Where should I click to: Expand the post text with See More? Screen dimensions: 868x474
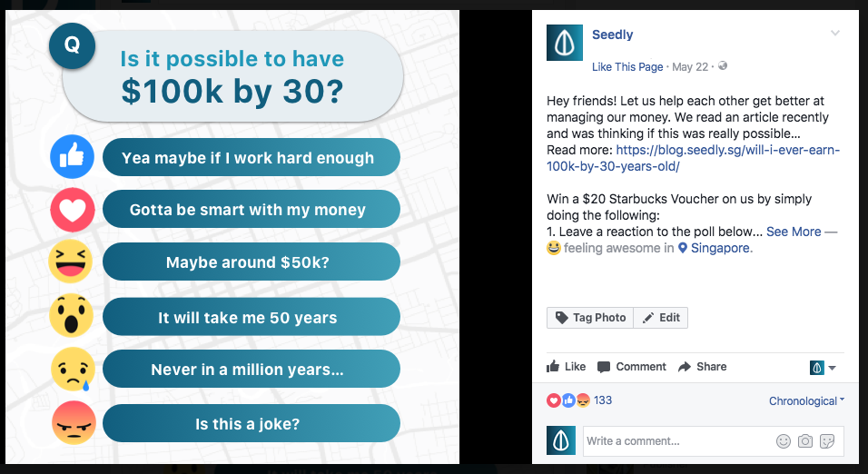(794, 232)
